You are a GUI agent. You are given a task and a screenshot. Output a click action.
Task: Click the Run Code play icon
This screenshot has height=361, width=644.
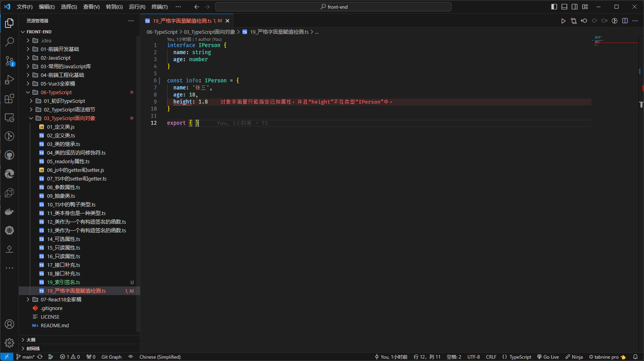tap(563, 21)
